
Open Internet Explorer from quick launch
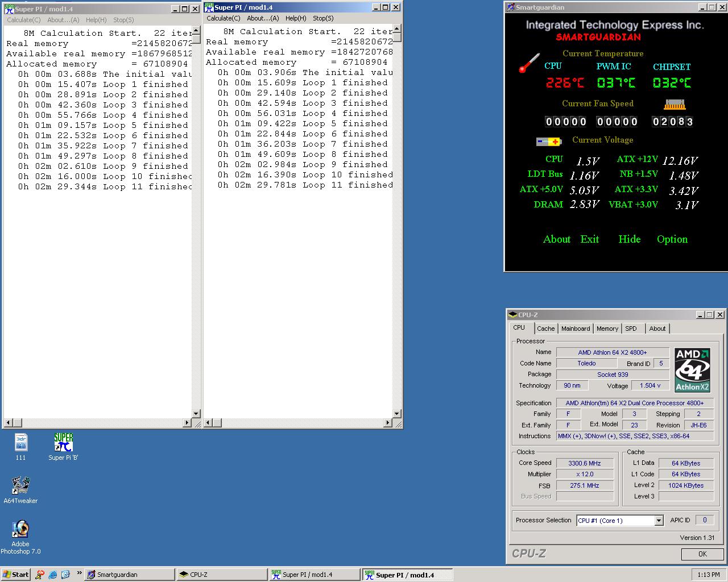(x=53, y=575)
